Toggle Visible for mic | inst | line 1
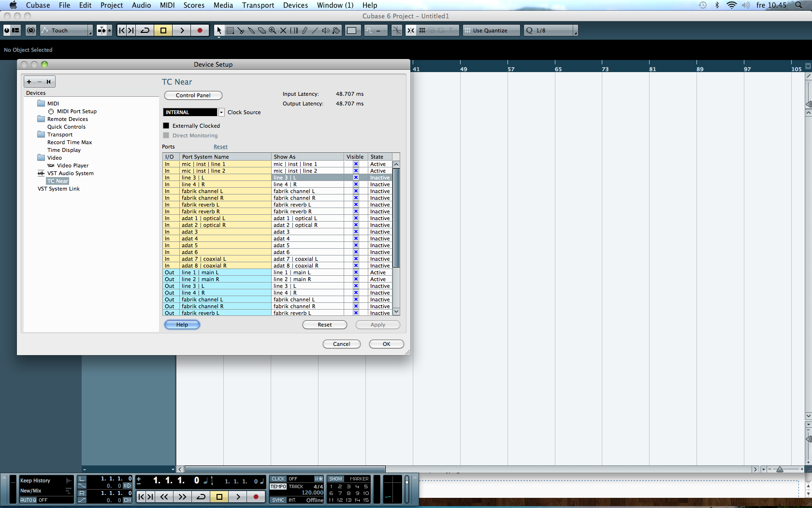Screen dimensions: 812x508 356,164
